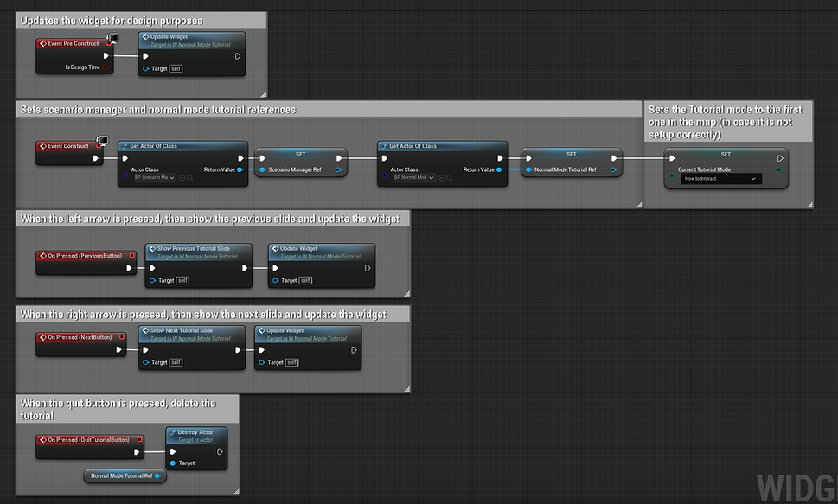Open the BP Scenario Ma actor class dropdown
Screen dimensions: 838x504
[155, 178]
